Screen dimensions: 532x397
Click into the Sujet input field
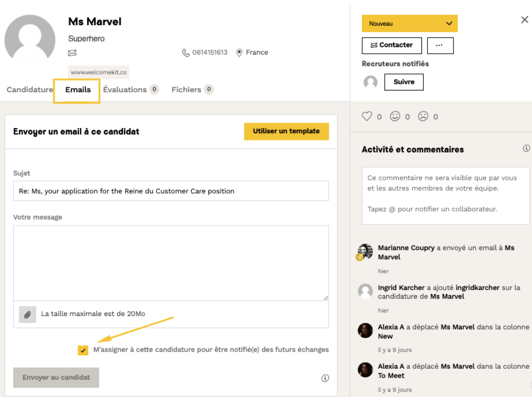[171, 191]
